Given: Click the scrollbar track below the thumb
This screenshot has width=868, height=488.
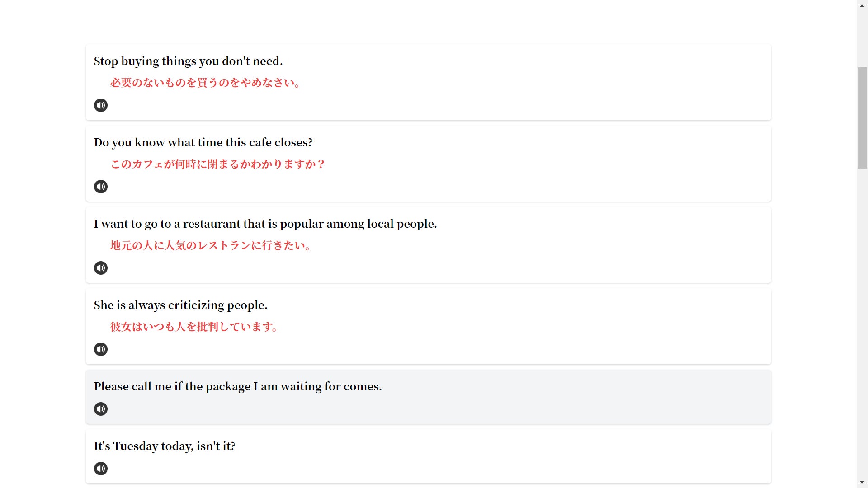Looking at the screenshot, I should 862,316.
